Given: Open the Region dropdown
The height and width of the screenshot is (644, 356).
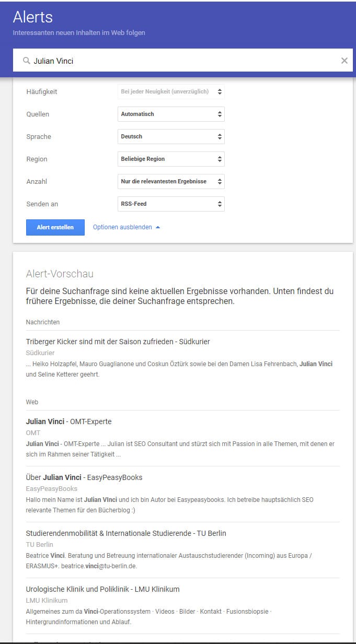Looking at the screenshot, I should pos(171,159).
